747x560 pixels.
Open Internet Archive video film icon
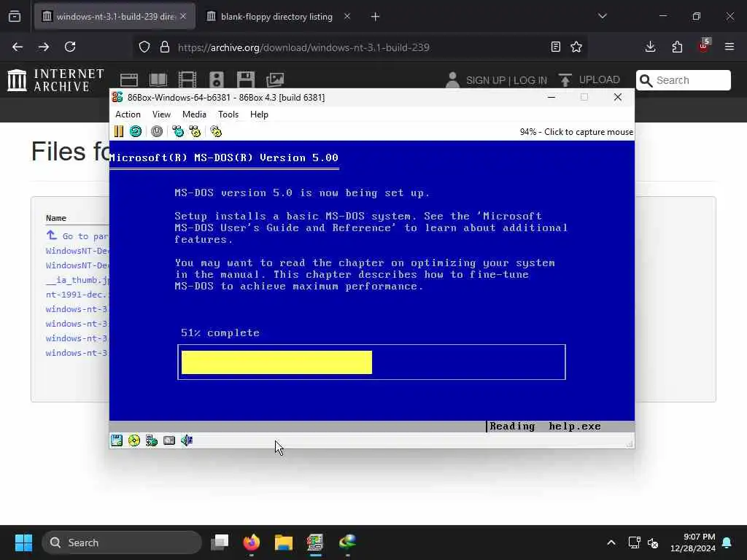[187, 80]
